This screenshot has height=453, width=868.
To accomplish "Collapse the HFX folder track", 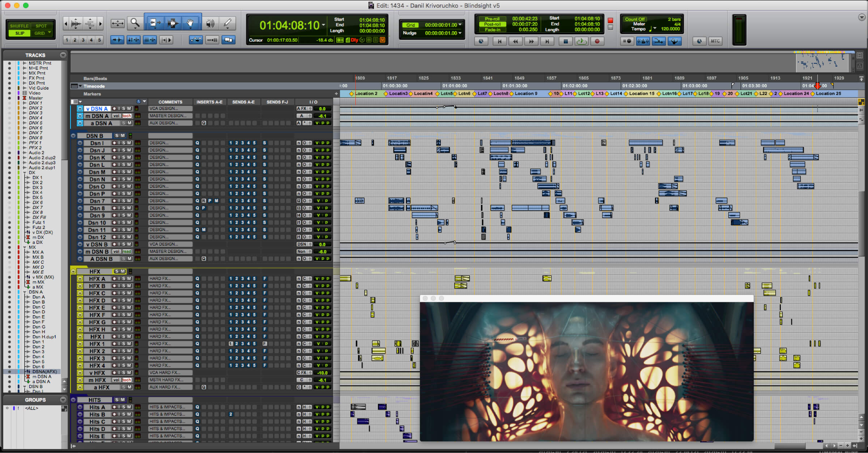I will pyautogui.click(x=73, y=271).
